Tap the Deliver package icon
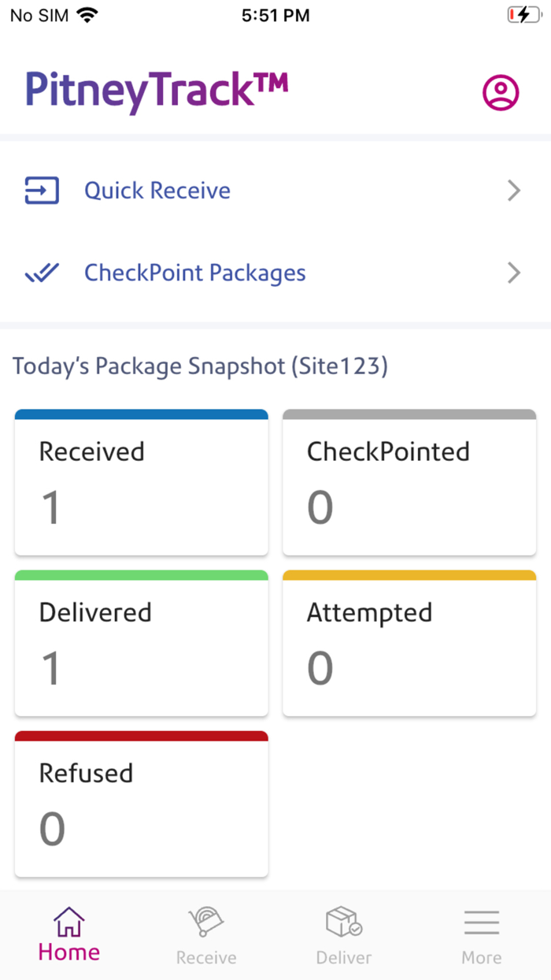This screenshot has height=980, width=551. 344,922
